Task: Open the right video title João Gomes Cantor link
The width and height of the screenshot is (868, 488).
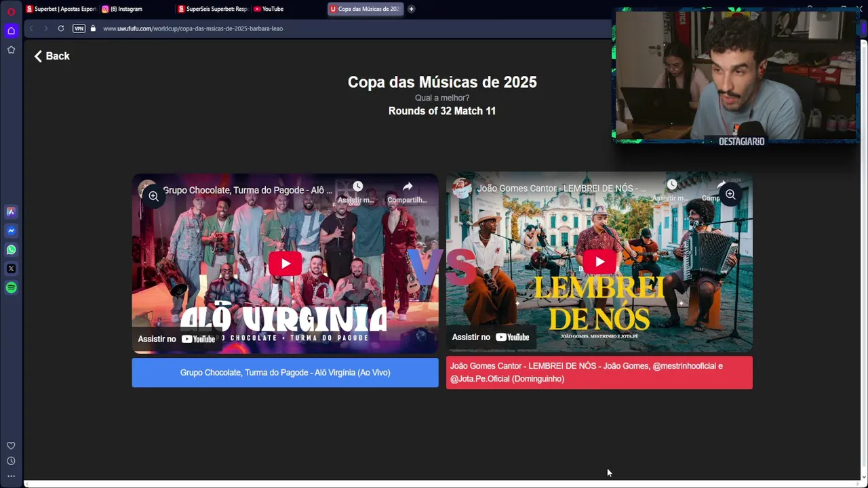Action: pos(561,188)
